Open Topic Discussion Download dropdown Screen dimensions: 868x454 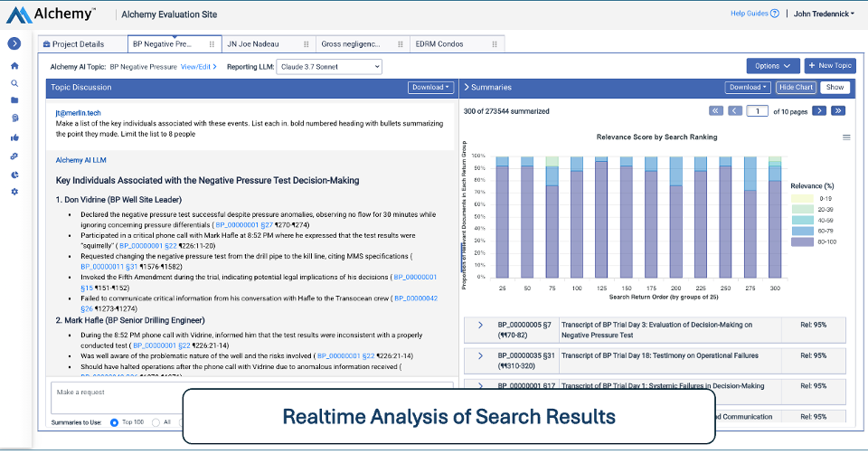430,88
